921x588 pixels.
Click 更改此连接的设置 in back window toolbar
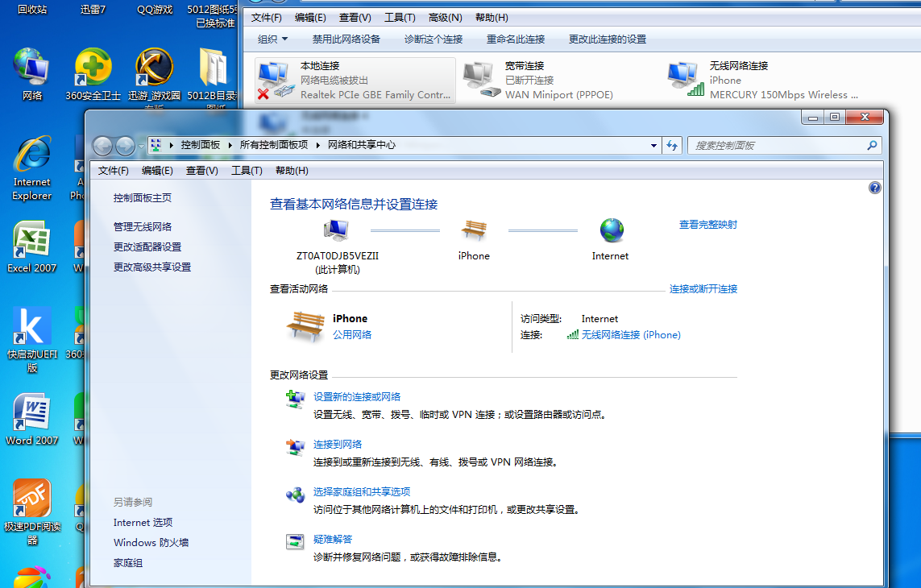[x=608, y=39]
